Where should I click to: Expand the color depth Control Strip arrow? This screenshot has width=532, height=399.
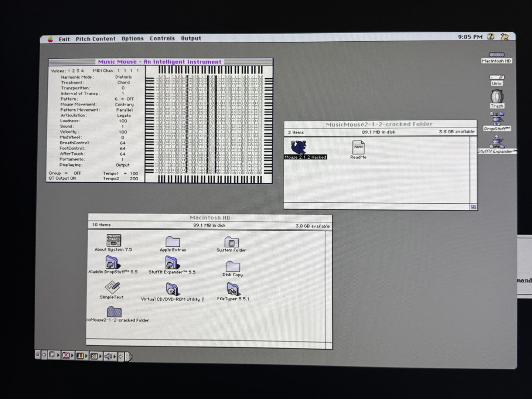[x=86, y=357]
